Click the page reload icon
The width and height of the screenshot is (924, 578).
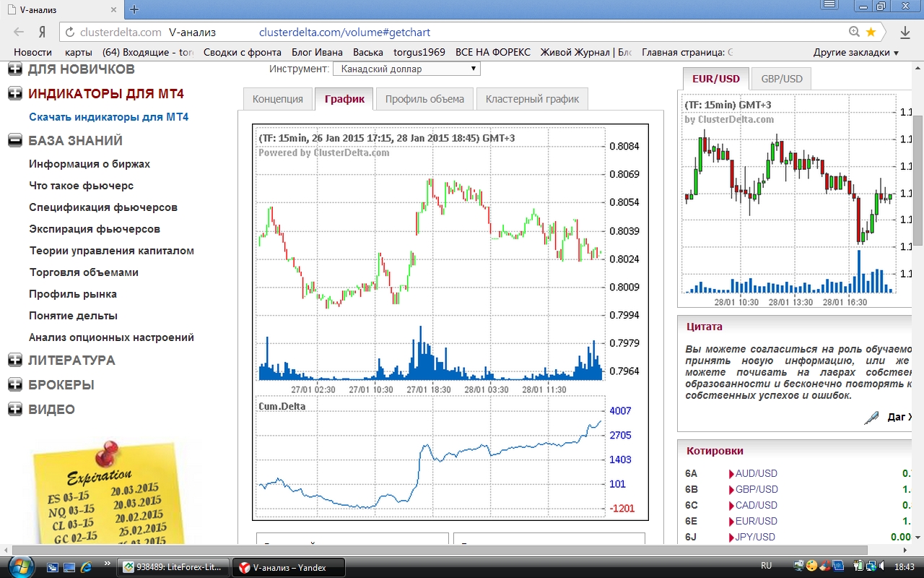69,33
